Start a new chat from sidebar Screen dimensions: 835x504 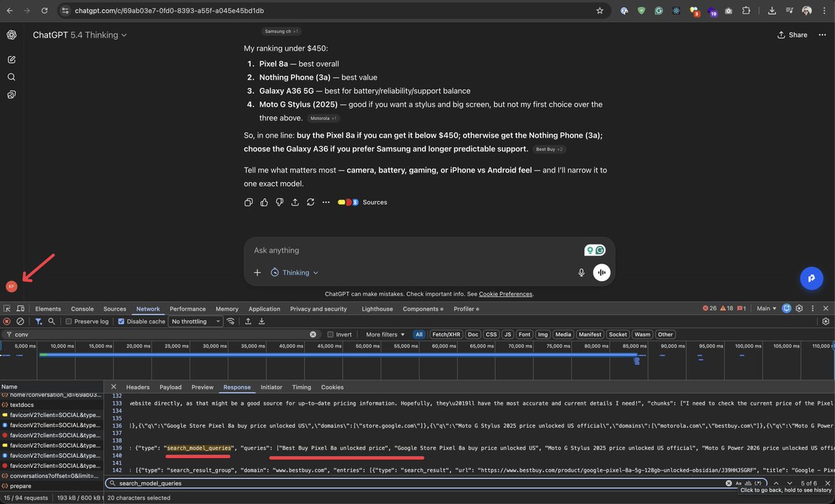pos(12,60)
